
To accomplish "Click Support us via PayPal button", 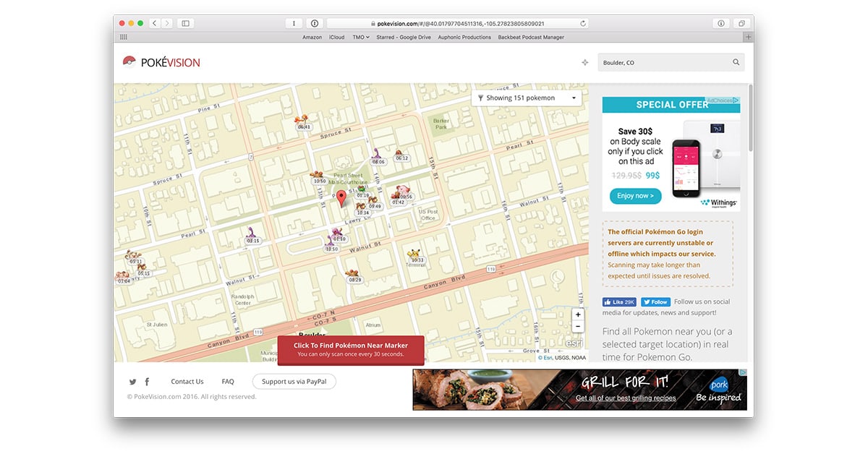I will [294, 382].
